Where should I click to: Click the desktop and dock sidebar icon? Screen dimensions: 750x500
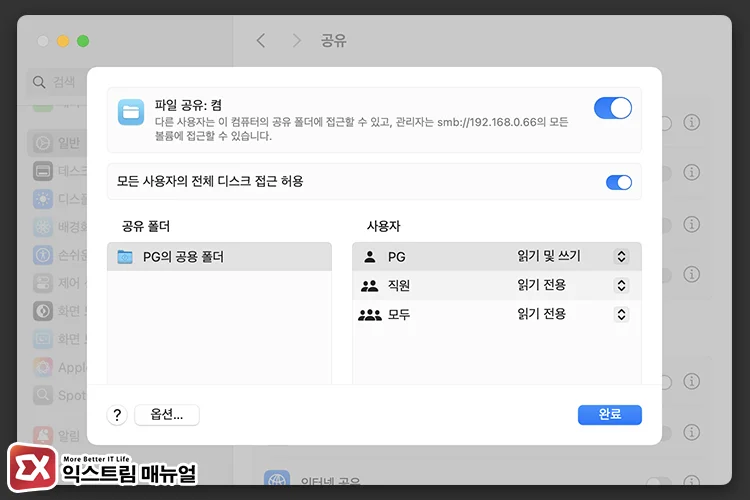43,171
